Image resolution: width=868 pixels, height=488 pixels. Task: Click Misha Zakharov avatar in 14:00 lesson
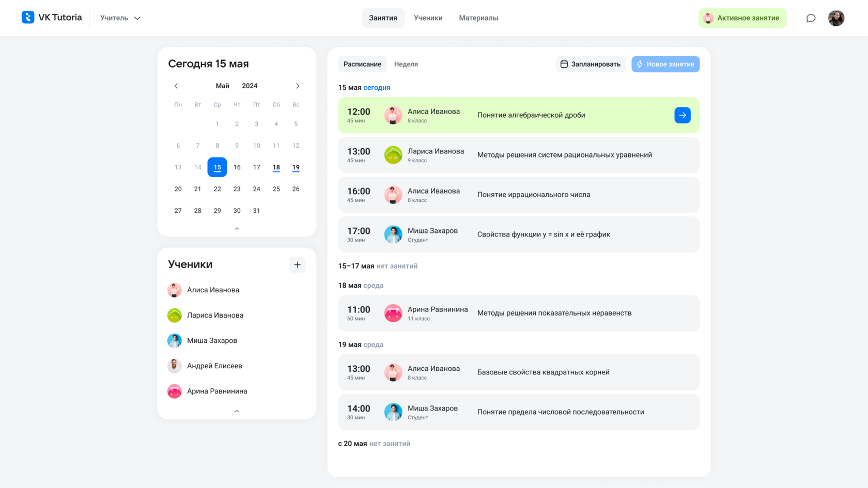coord(393,412)
